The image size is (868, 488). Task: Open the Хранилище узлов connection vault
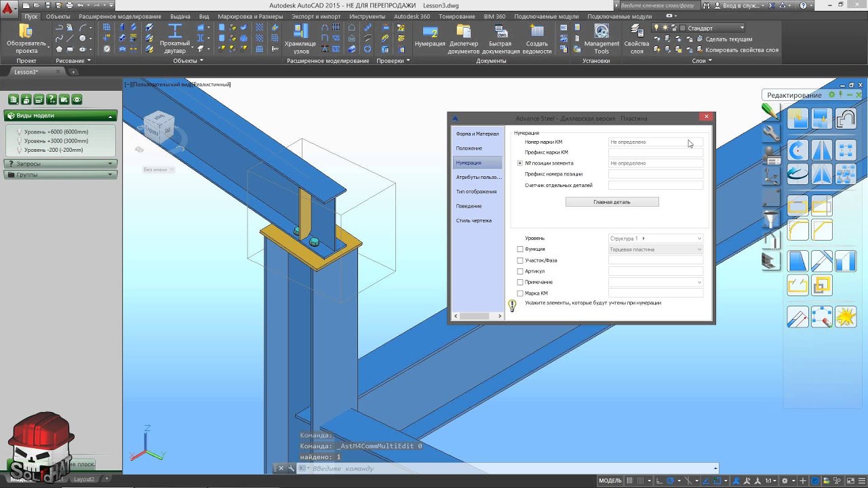tap(300, 39)
